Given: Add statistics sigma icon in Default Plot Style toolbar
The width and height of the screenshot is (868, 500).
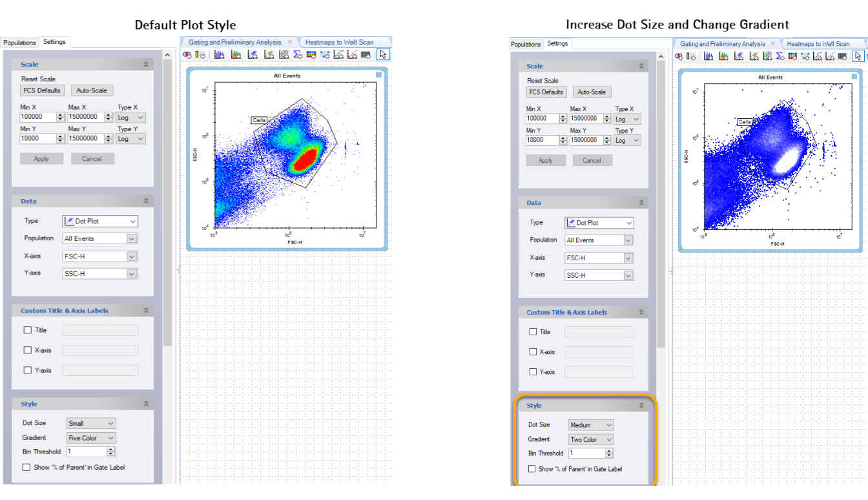Looking at the screenshot, I should pyautogui.click(x=298, y=55).
